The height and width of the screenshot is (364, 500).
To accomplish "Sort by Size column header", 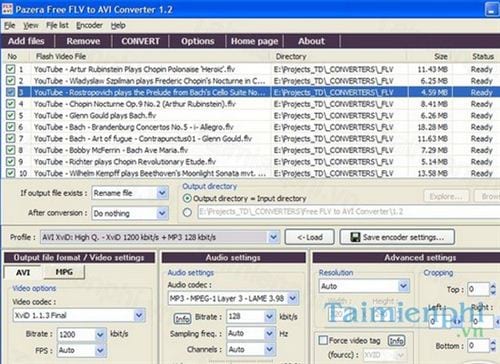I will 429,56.
